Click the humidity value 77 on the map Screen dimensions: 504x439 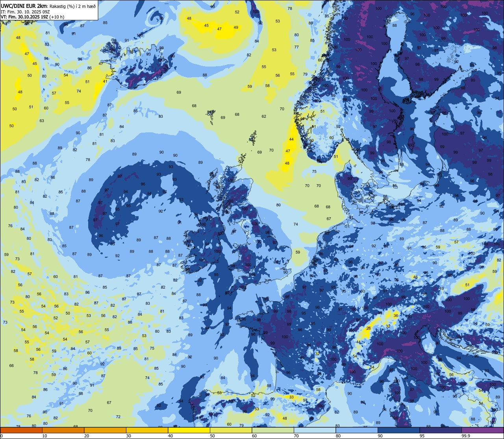tap(296, 47)
